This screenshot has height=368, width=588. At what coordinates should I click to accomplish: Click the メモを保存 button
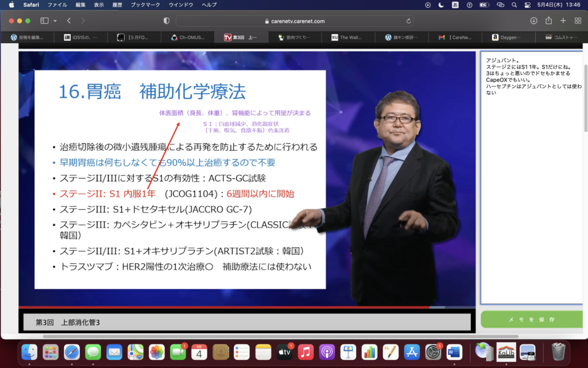pyautogui.click(x=531, y=319)
